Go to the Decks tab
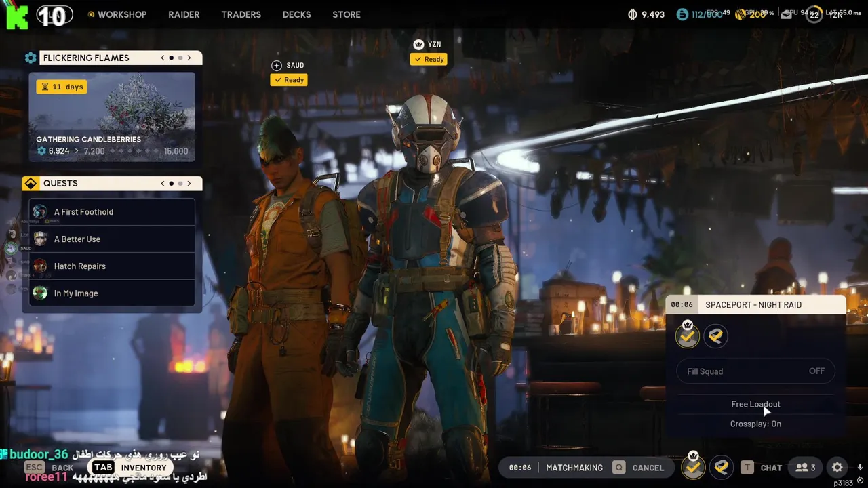Screen dimensions: 868x488 pos(296,14)
